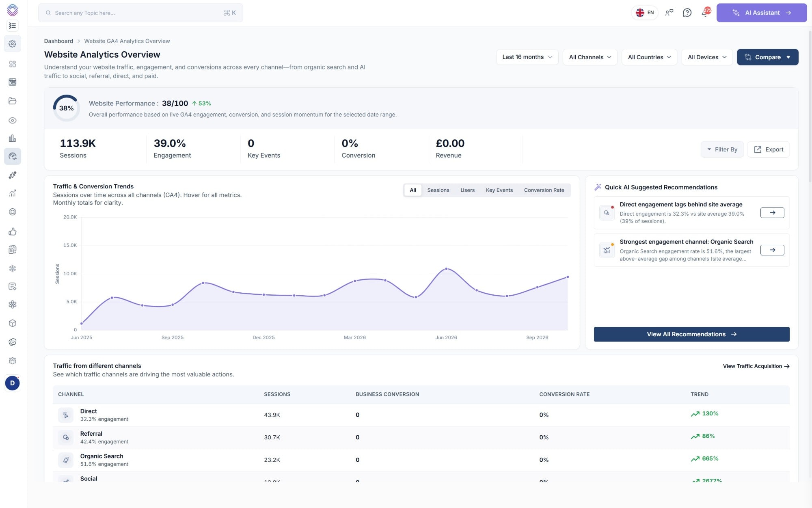The width and height of the screenshot is (812, 508).
Task: Switch chart to Conversion Rate tab
Action: [x=544, y=190]
